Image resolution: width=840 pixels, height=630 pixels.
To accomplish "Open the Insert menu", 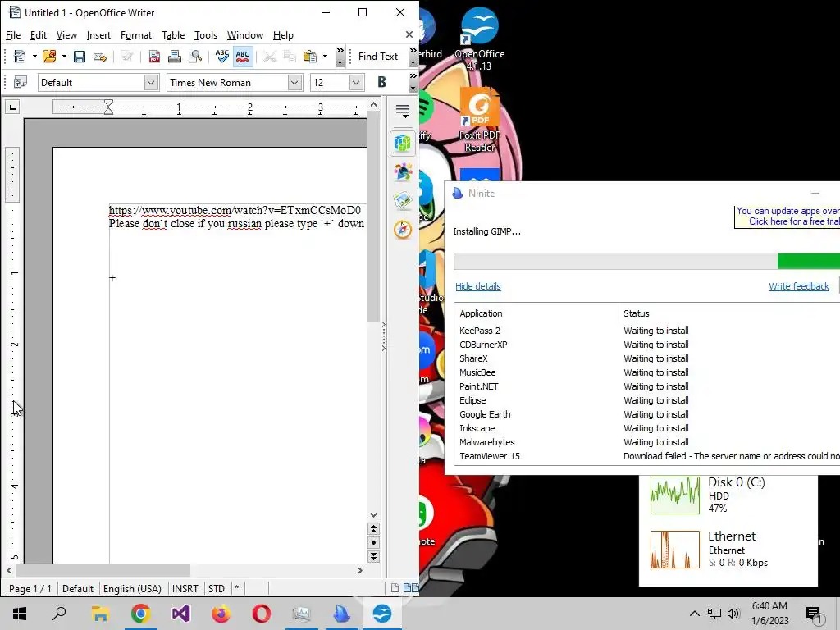I will coord(98,35).
